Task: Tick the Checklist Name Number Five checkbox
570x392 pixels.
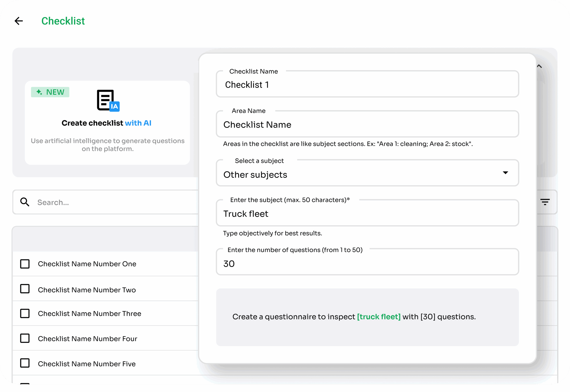Action: [25, 363]
